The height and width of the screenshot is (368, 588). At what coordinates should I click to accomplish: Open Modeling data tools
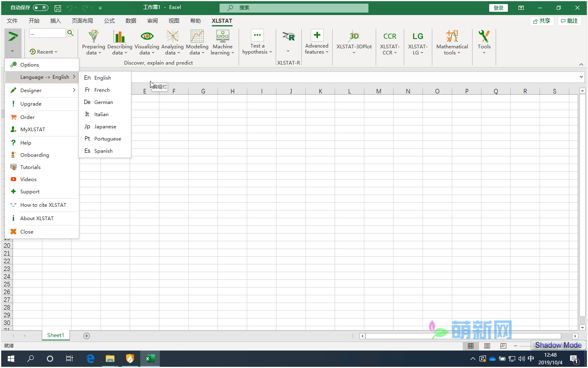pos(197,43)
